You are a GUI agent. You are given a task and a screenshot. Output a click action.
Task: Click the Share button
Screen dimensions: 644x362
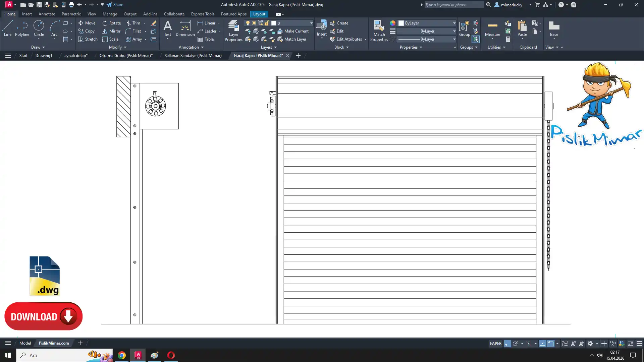point(115,5)
